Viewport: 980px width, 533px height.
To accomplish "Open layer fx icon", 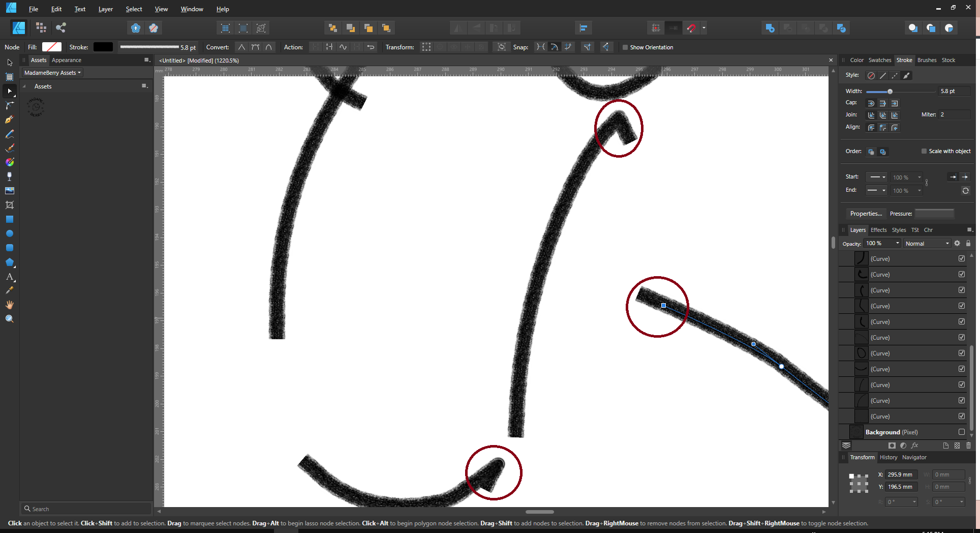I will (915, 446).
